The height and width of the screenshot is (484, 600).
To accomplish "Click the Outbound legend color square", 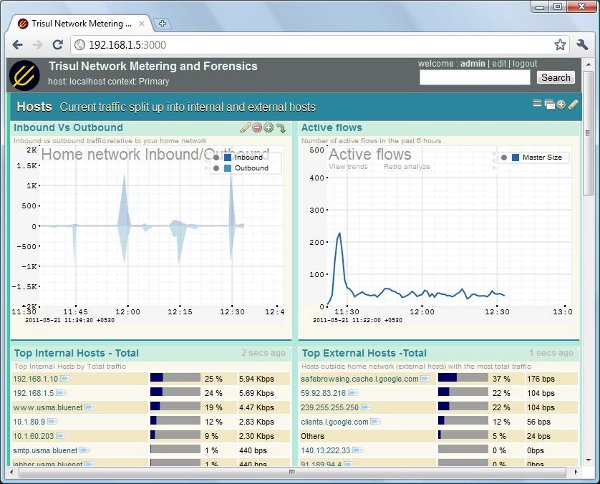I will (x=228, y=168).
